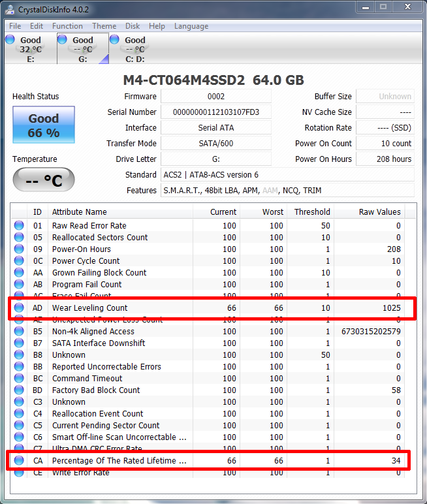This screenshot has height=504, width=427.
Task: Select the raw value 1025
Action: (x=392, y=308)
